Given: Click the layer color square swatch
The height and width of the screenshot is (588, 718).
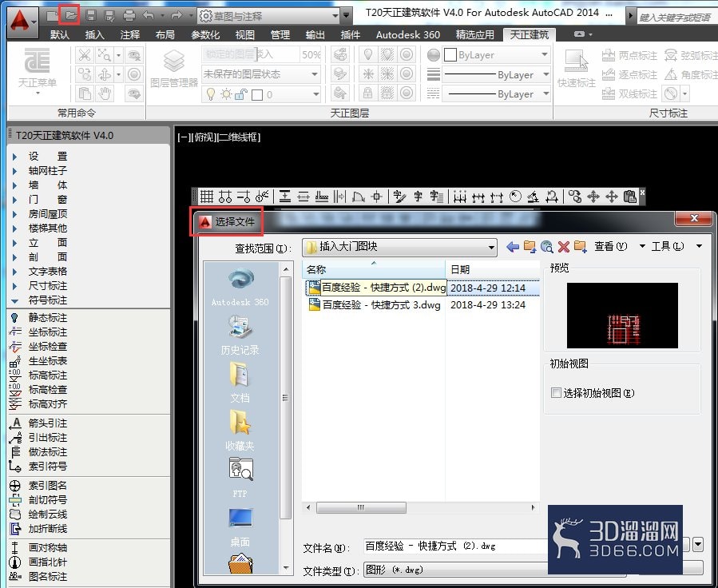Looking at the screenshot, I should (x=257, y=95).
